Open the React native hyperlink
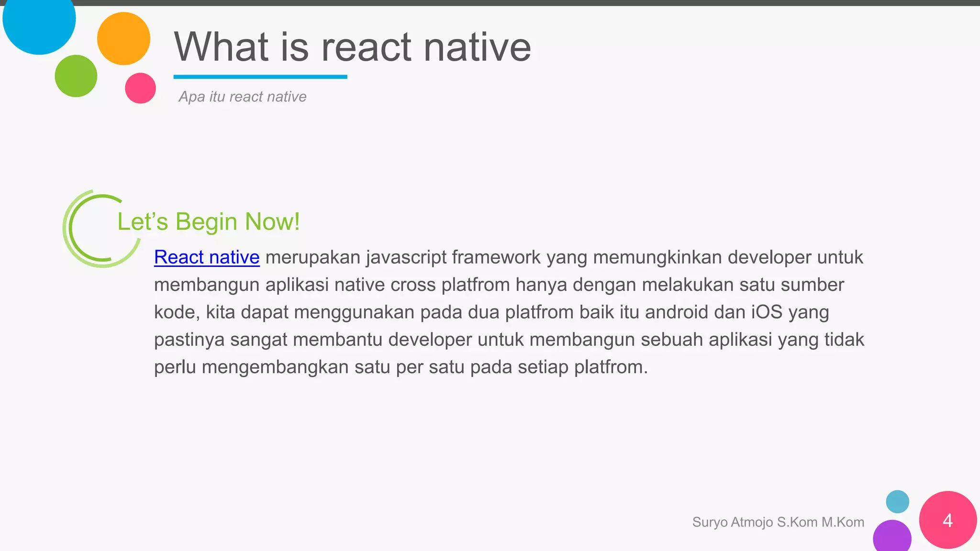 (207, 257)
